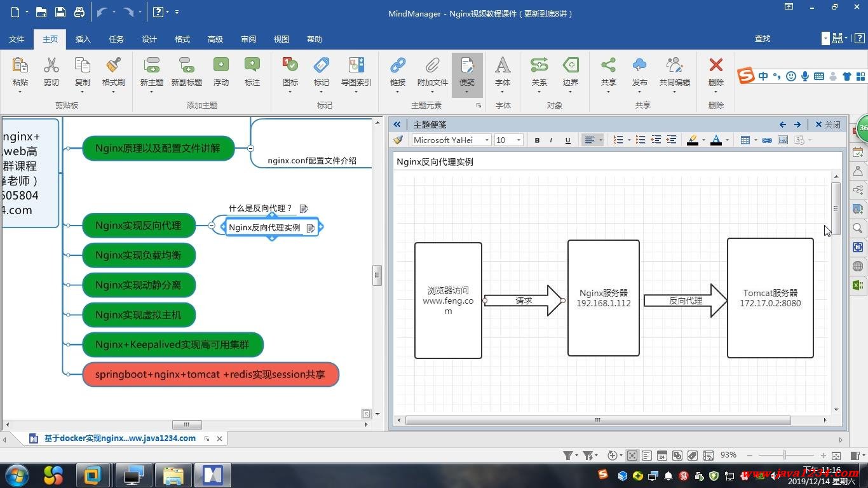
Task: Click the undo arrow in quick access toolbar
Action: coord(102,12)
